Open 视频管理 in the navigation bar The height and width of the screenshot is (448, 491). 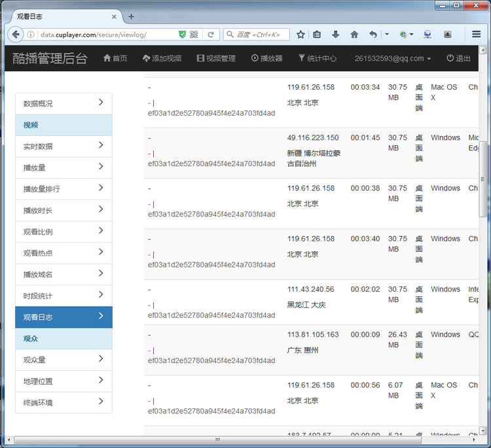pos(216,58)
